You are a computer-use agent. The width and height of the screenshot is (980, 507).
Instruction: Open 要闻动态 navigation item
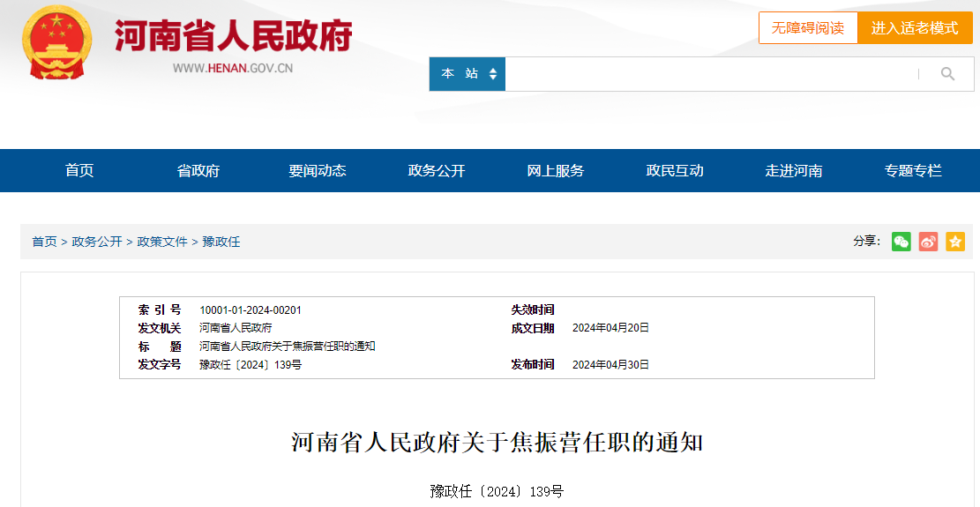pos(318,170)
